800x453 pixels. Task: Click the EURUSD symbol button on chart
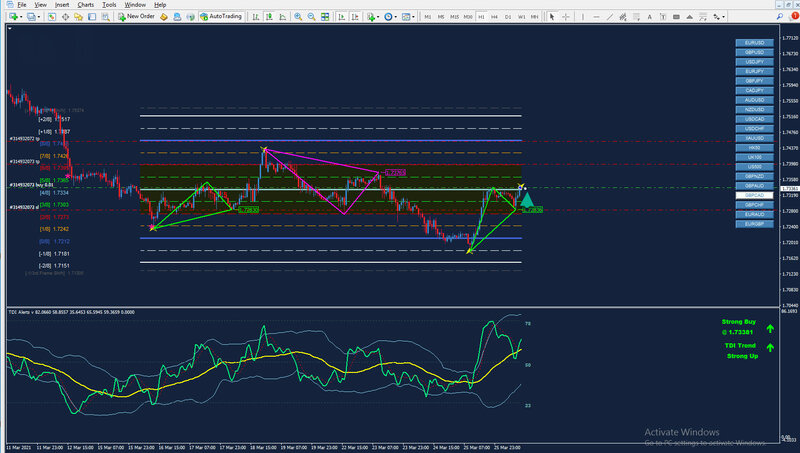754,43
